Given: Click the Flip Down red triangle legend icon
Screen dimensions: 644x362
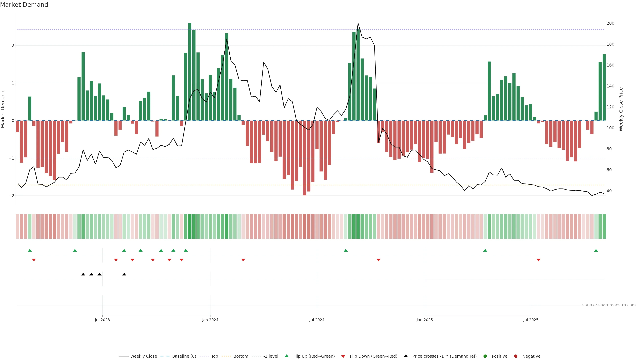Looking at the screenshot, I should (x=343, y=356).
